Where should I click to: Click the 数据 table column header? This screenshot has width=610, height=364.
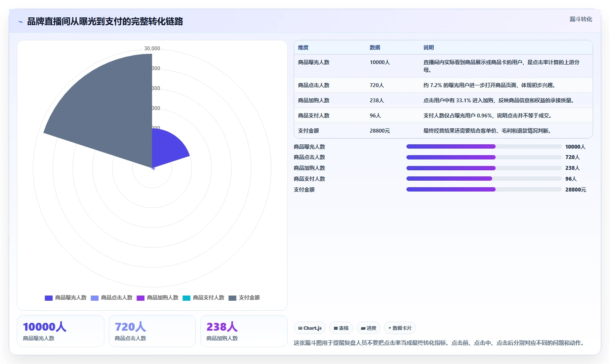[375, 48]
